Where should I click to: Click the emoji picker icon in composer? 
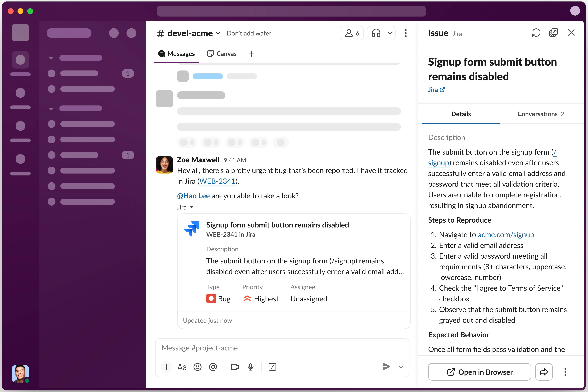pyautogui.click(x=197, y=367)
